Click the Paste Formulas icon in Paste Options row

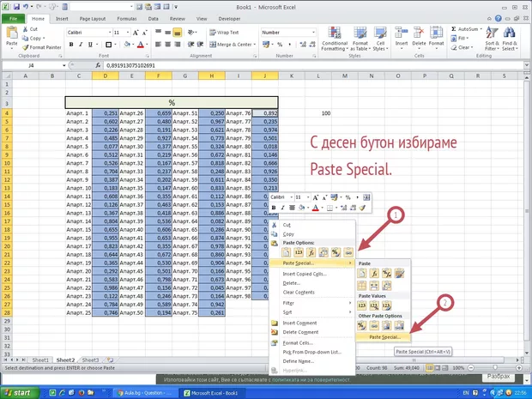click(311, 252)
